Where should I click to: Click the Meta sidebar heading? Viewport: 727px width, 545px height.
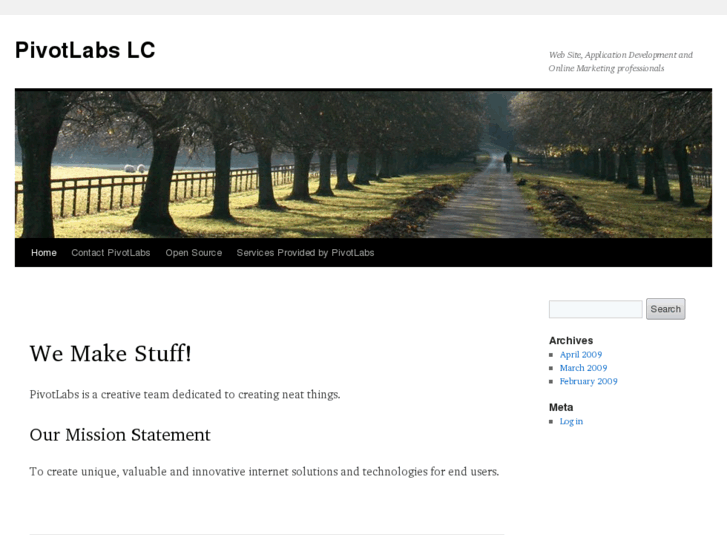click(561, 407)
